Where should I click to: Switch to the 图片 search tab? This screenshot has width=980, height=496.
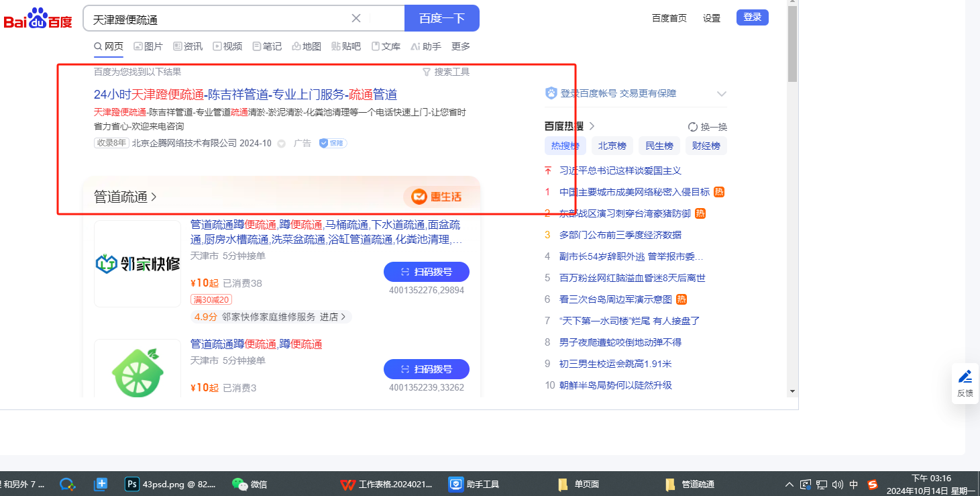(148, 46)
